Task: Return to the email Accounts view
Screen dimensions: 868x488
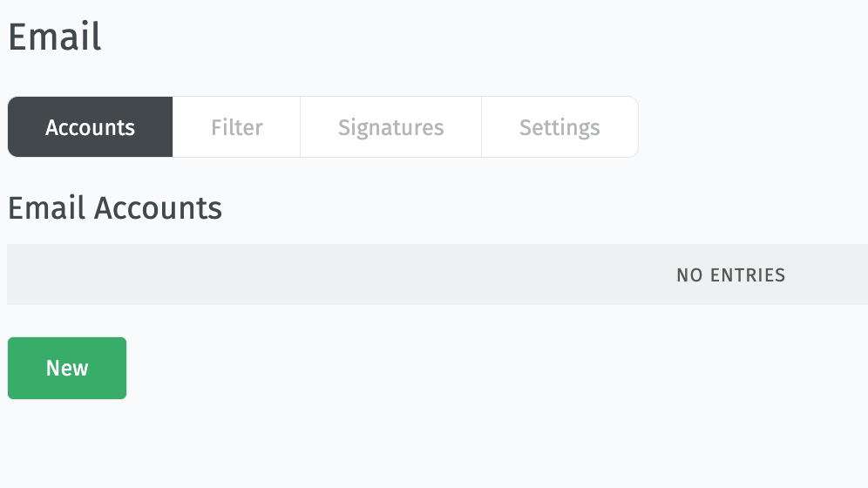Action: point(91,127)
